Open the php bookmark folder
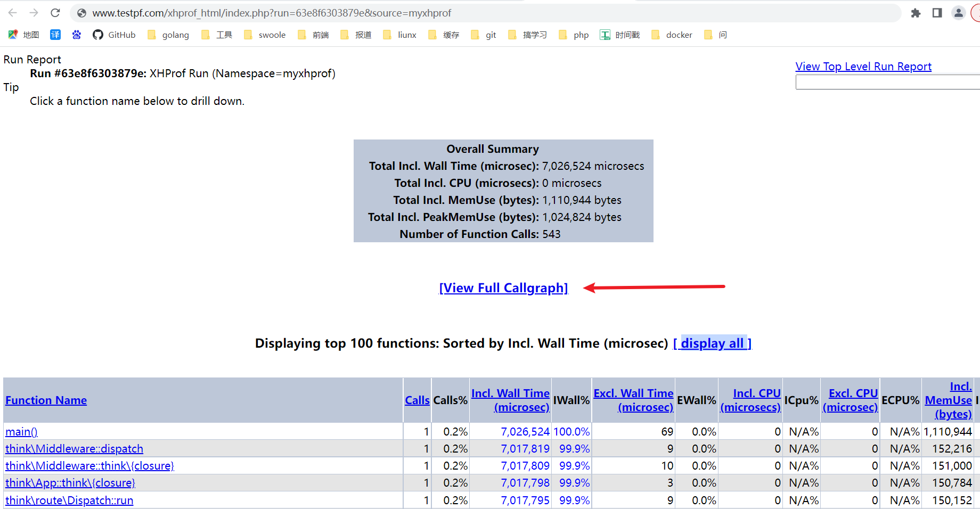This screenshot has height=509, width=980. (x=574, y=35)
